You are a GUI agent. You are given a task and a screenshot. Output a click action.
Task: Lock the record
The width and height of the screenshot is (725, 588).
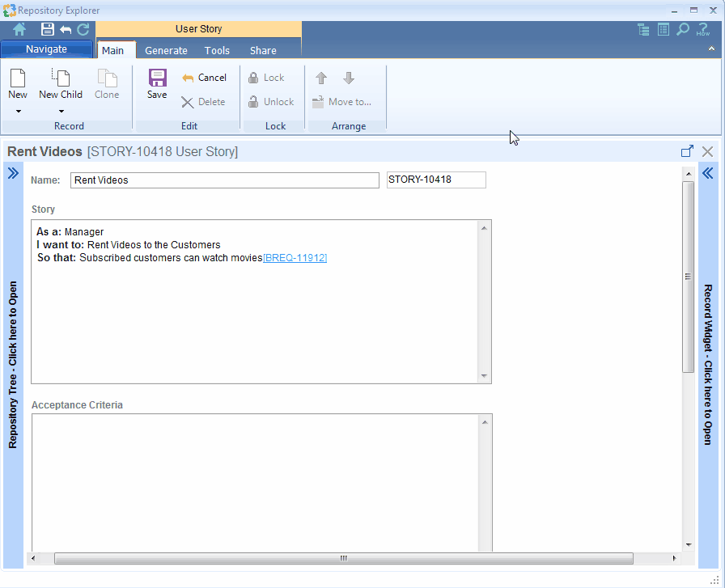(x=266, y=78)
